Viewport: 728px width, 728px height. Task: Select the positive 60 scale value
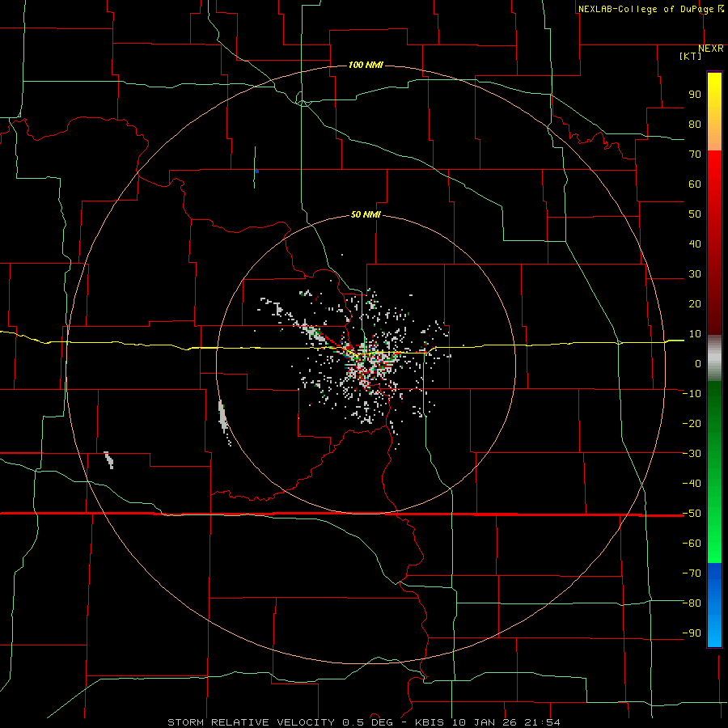(x=695, y=184)
